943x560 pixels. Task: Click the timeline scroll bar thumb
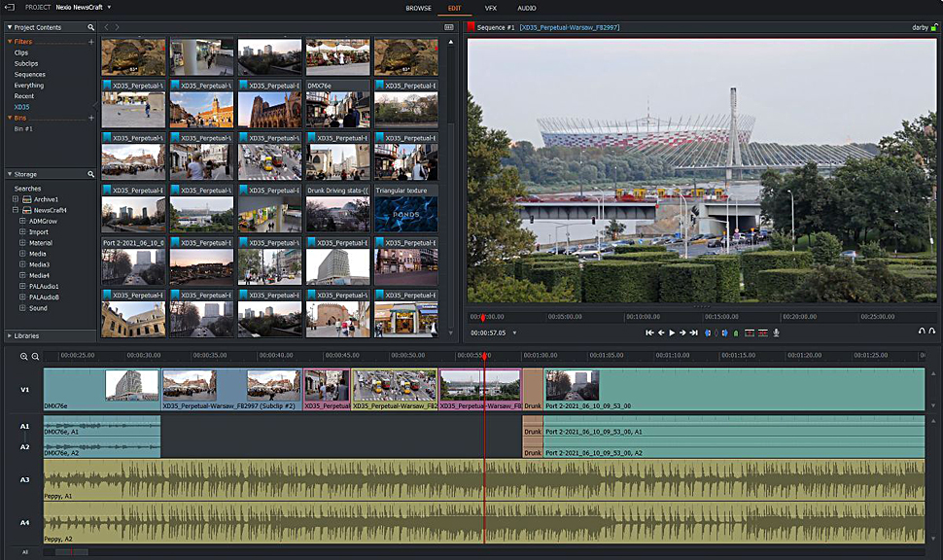tap(72, 551)
